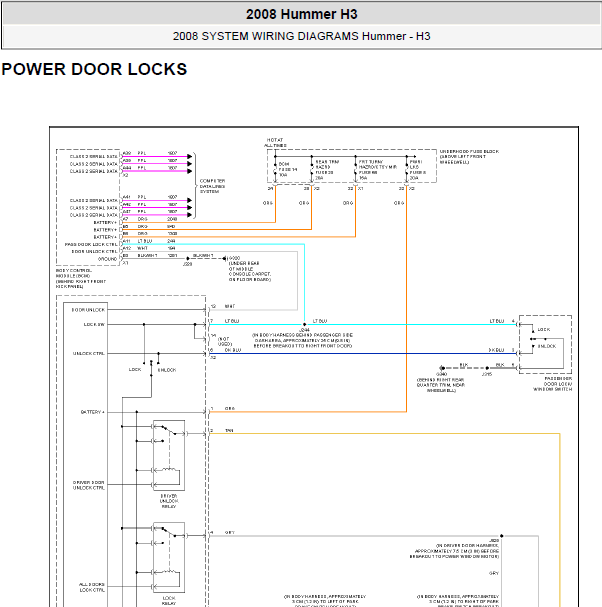
Task: Click the 'BATTERY +' label in switch module
Action: [93, 412]
